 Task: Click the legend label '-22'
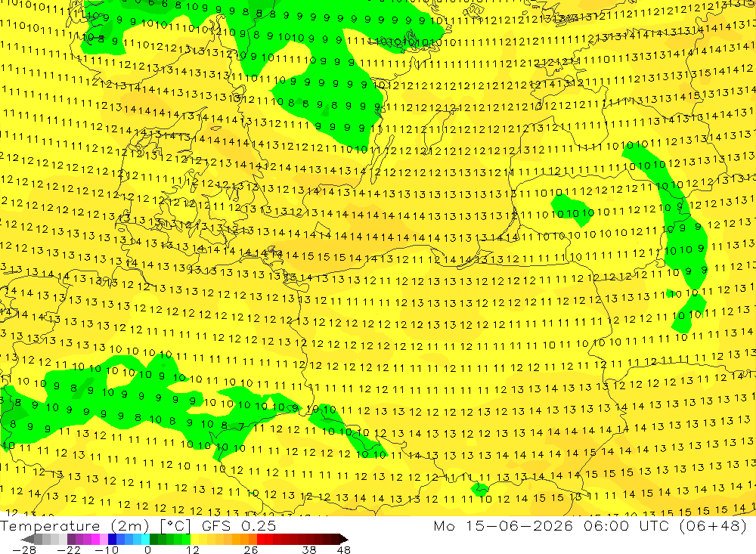tap(69, 550)
